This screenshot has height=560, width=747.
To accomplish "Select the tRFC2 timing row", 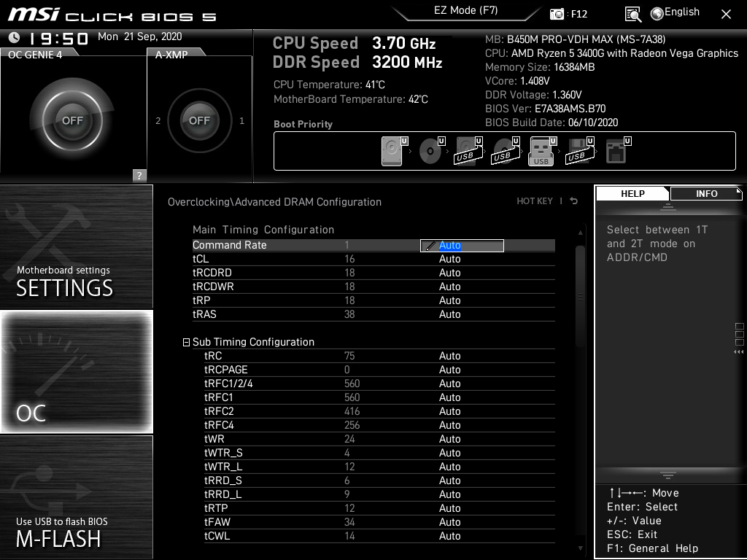I will click(x=379, y=411).
